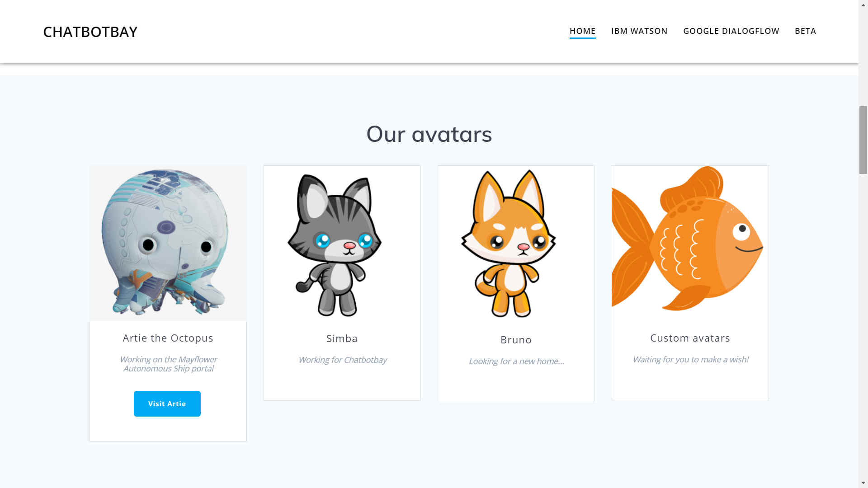This screenshot has height=488, width=868.
Task: Click the Working for Chatbotbay caption
Action: [342, 360]
